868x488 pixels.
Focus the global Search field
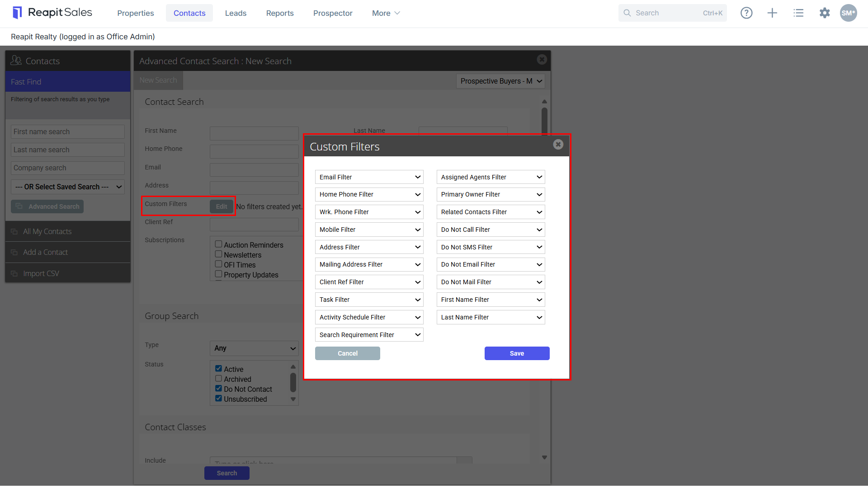(672, 13)
